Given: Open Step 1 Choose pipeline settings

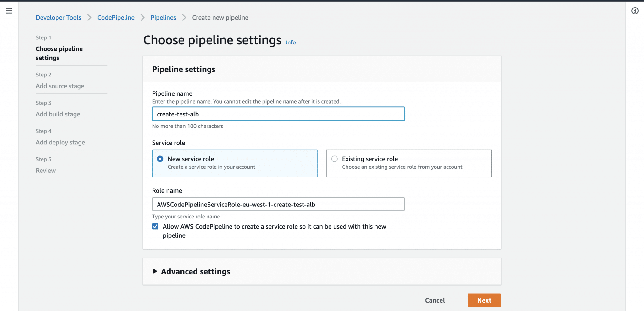Looking at the screenshot, I should (x=59, y=53).
